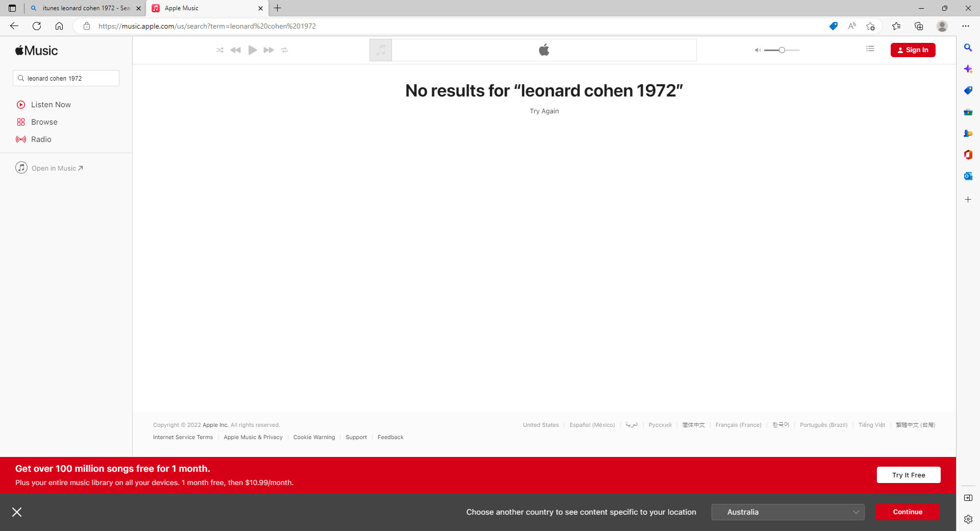Open browser Settings and more menu

[x=966, y=26]
